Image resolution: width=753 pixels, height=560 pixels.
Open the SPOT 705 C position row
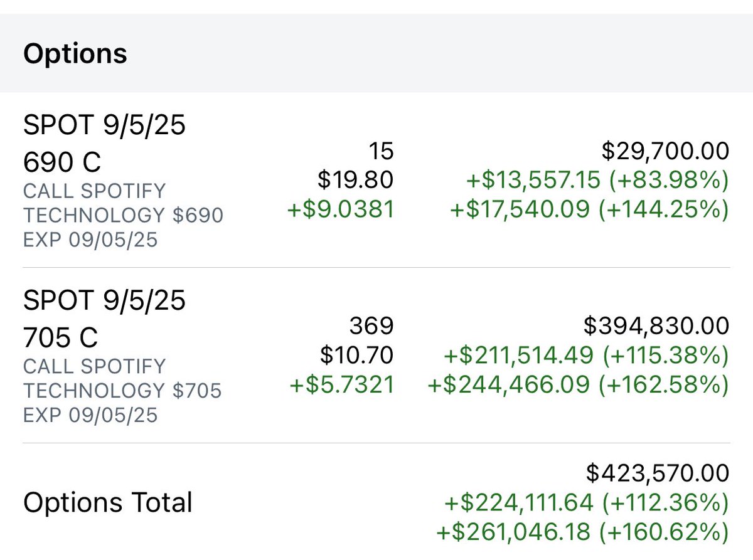(x=376, y=356)
